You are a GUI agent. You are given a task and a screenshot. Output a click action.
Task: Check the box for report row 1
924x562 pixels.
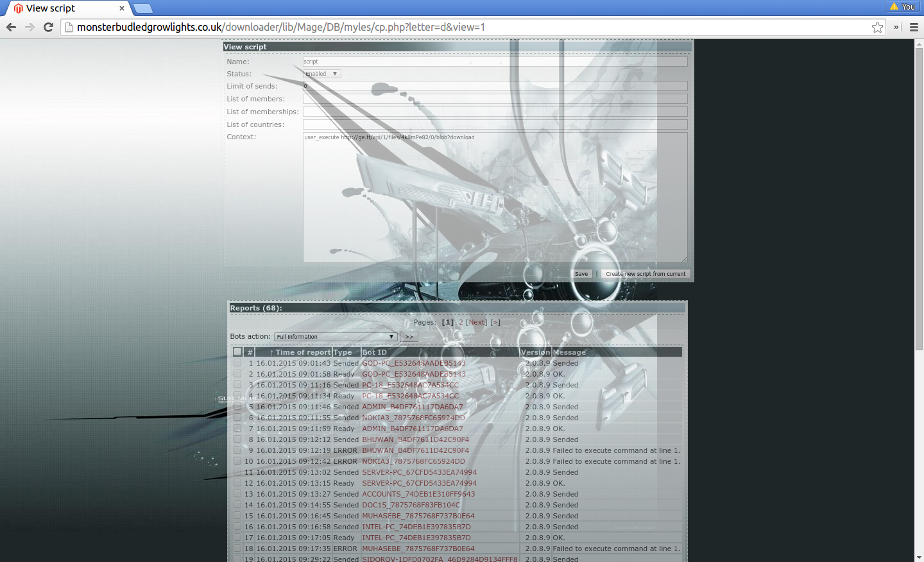pos(237,363)
